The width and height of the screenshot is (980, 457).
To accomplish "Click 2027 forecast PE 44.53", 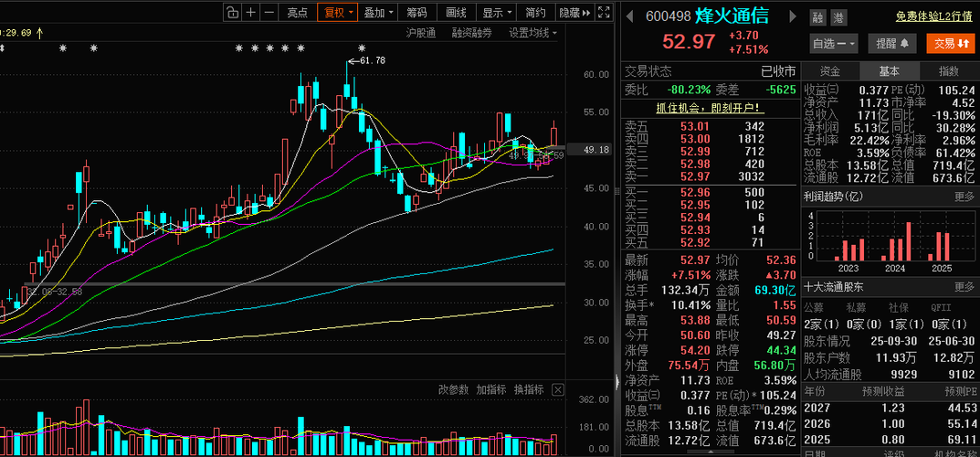I will 961,409.
